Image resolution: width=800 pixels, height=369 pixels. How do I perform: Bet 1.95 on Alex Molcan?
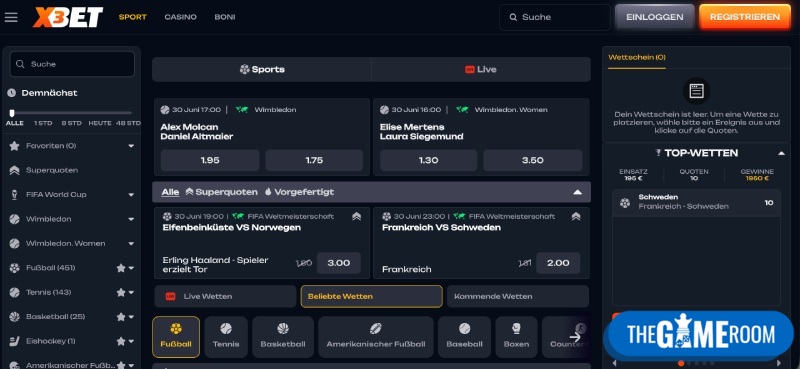210,160
